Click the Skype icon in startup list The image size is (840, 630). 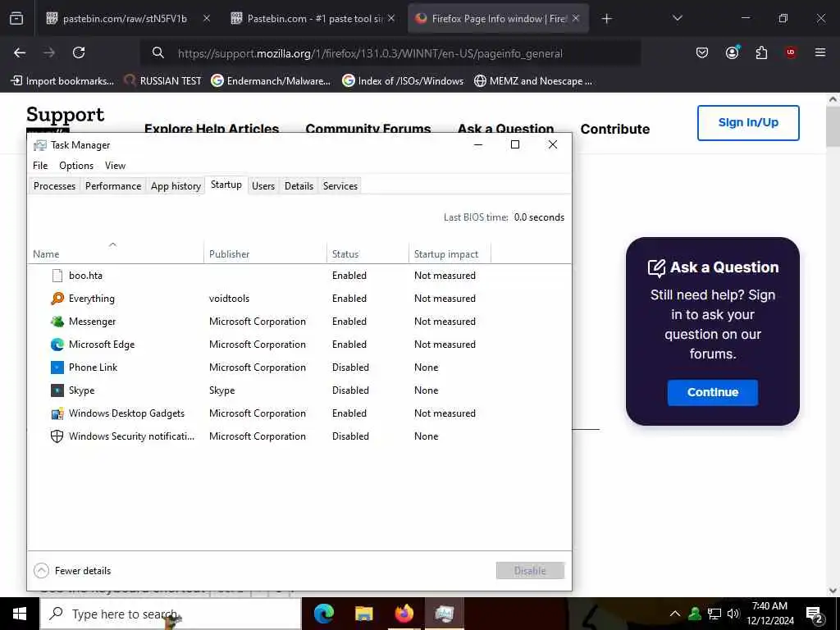[57, 390]
